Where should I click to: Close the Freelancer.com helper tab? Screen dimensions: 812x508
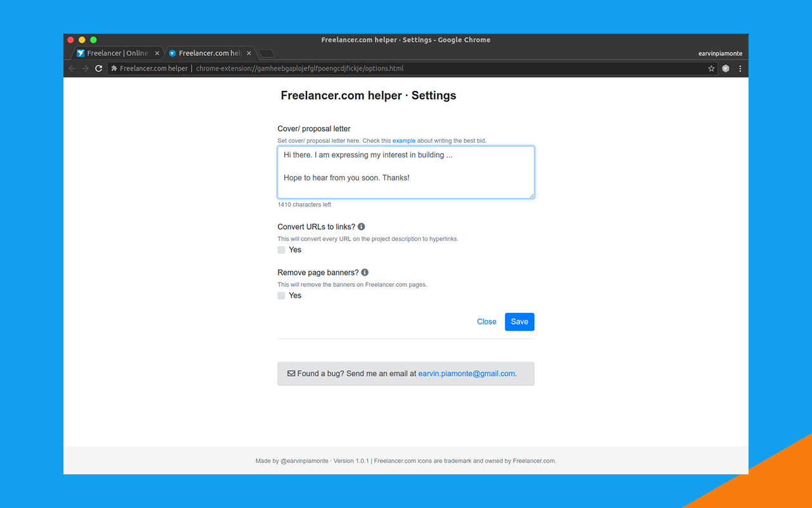coord(249,53)
